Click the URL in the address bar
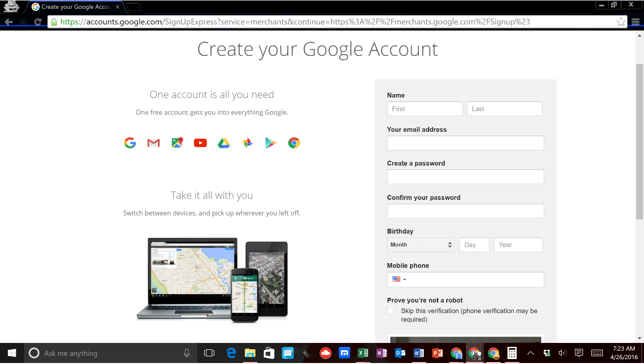The height and width of the screenshot is (364, 644). pyautogui.click(x=295, y=22)
